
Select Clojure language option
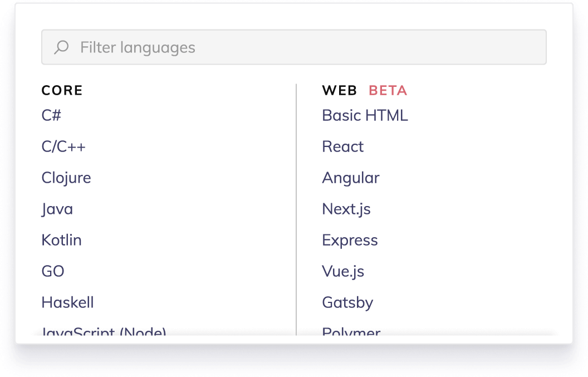[x=66, y=178]
